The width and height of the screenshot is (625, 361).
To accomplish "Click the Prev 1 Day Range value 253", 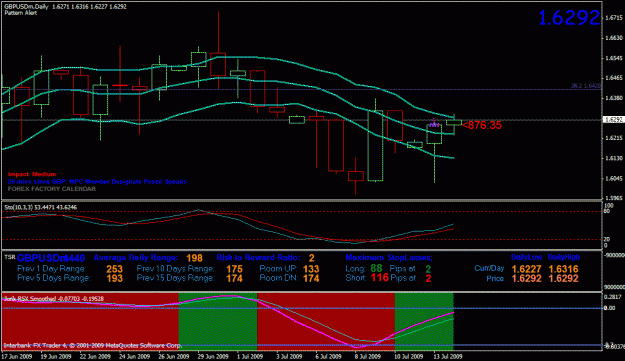I will pos(114,269).
